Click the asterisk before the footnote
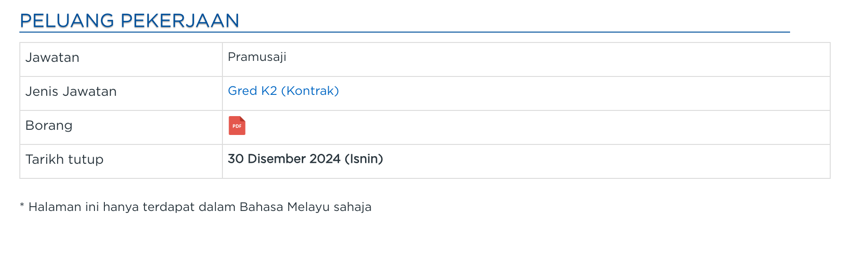 point(22,205)
